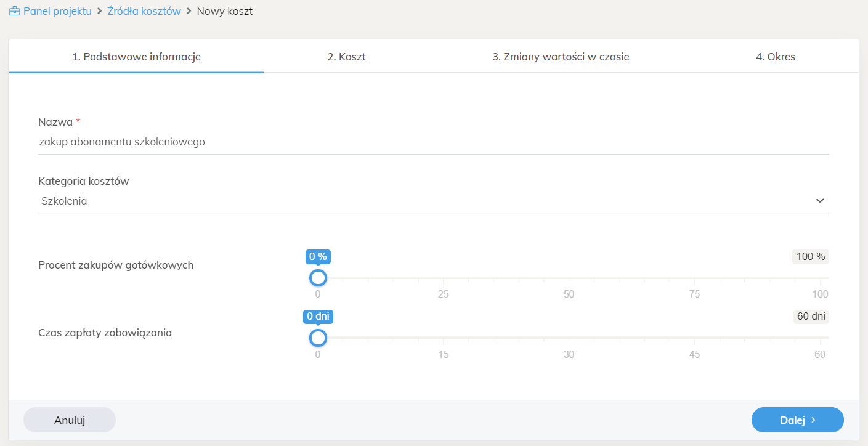
Task: Click the Czas zapłaty zobowiązania slider handle
Action: [x=318, y=338]
